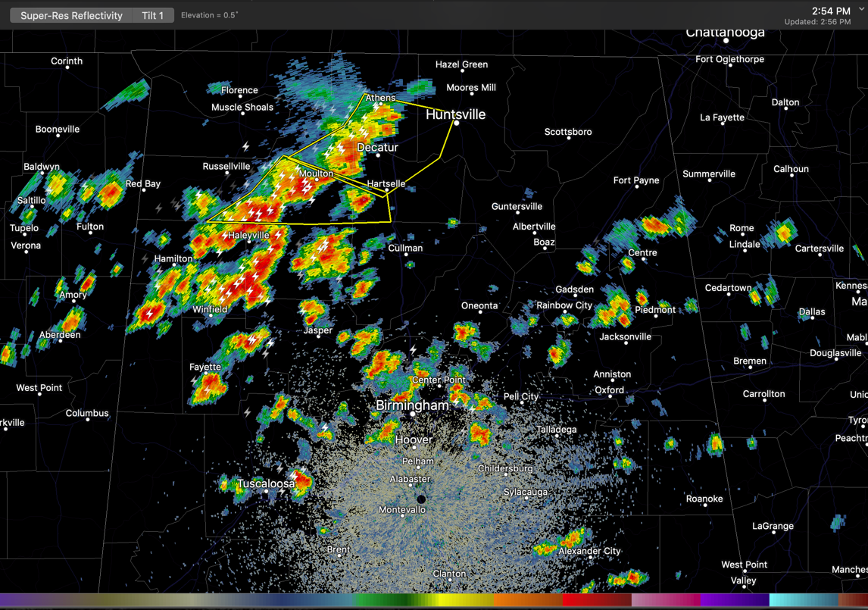Screen dimensions: 868x610
Task: Click the Updated: 2:56 PM status text
Action: 816,22
